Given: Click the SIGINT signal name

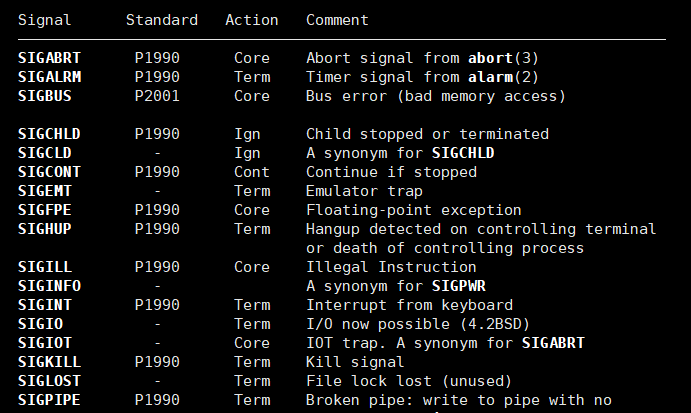Looking at the screenshot, I should point(45,305).
